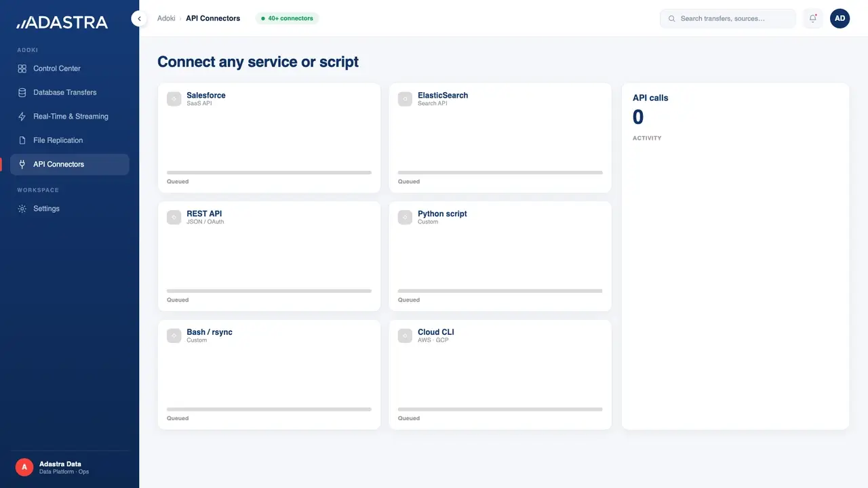Select the Cloud CLI card title
Image resolution: width=868 pixels, height=488 pixels.
[436, 332]
